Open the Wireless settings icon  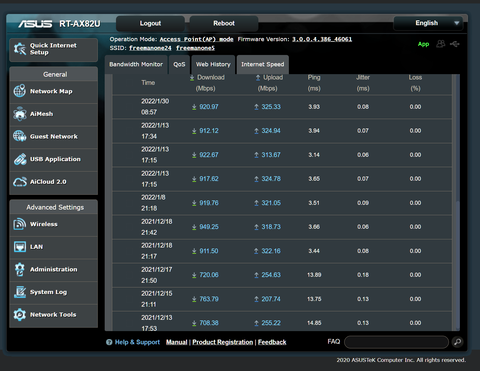[x=20, y=224]
